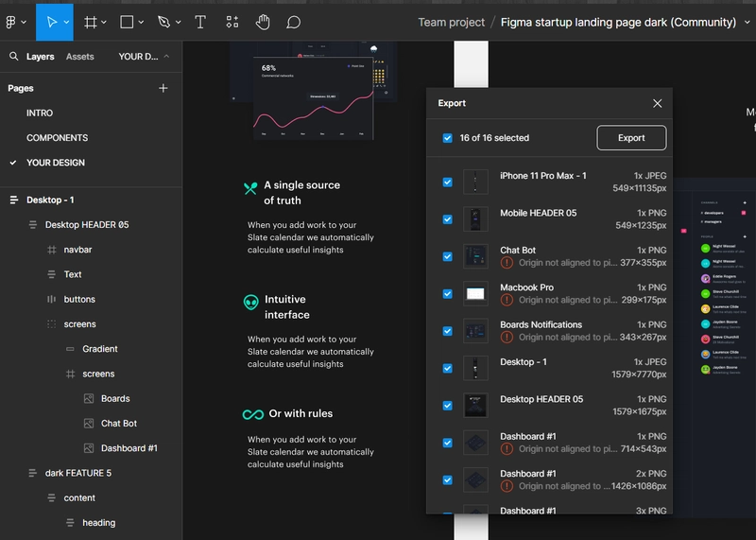The width and height of the screenshot is (756, 540).
Task: Click the iPhone 11 Pro Max export thumbnail
Action: (475, 182)
